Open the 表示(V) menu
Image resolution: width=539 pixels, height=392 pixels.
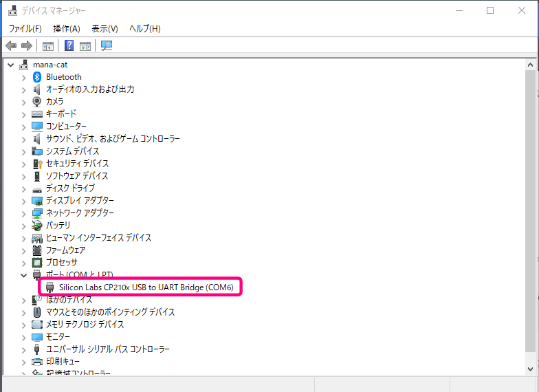coord(104,29)
